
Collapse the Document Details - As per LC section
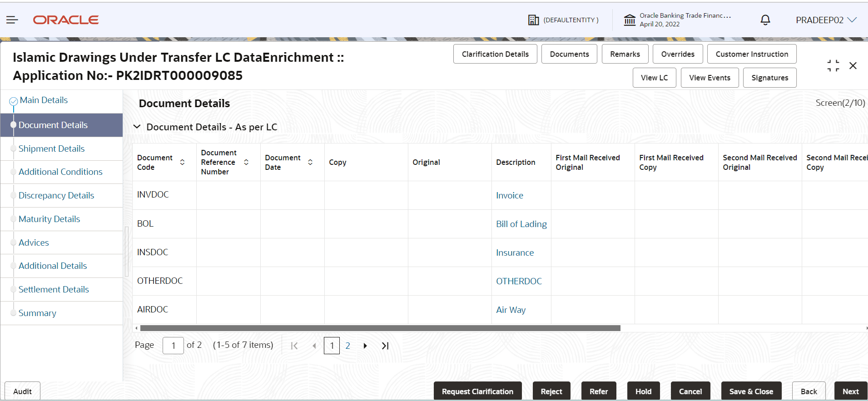137,127
